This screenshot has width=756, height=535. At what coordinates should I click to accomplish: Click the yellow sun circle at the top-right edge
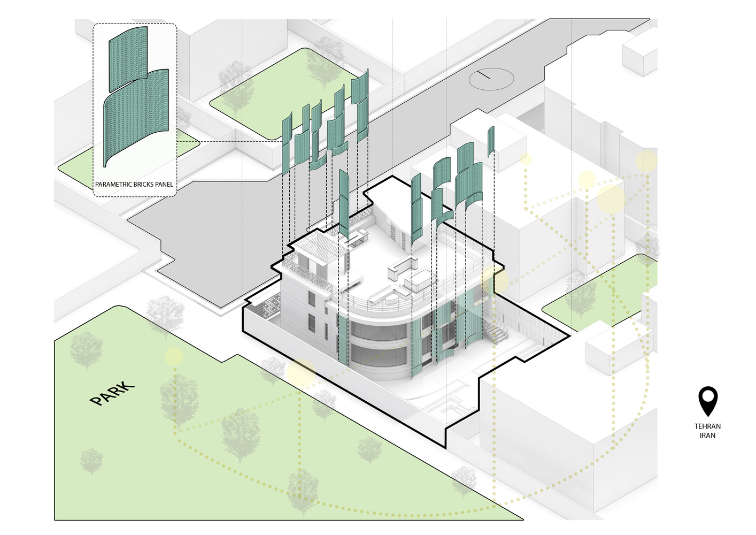click(x=646, y=161)
